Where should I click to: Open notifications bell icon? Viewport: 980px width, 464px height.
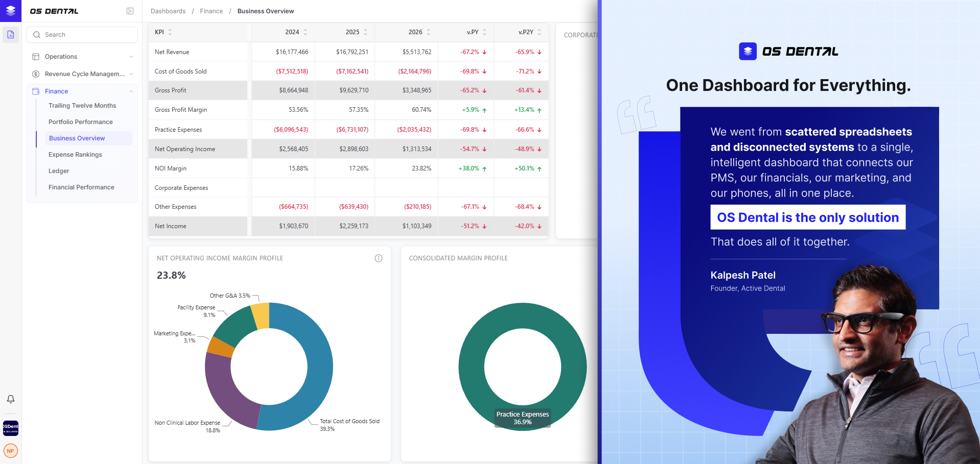click(x=11, y=399)
